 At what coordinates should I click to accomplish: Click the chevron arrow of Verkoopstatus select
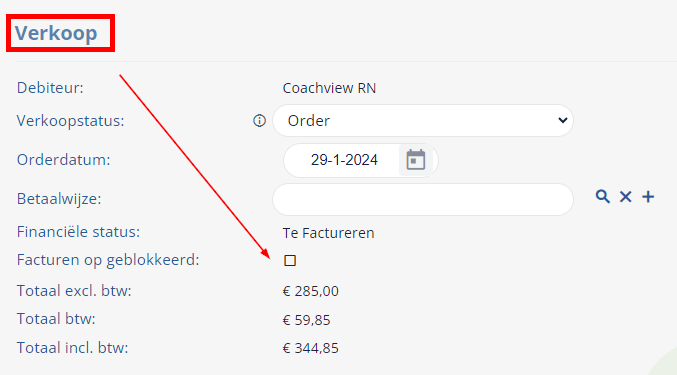562,120
